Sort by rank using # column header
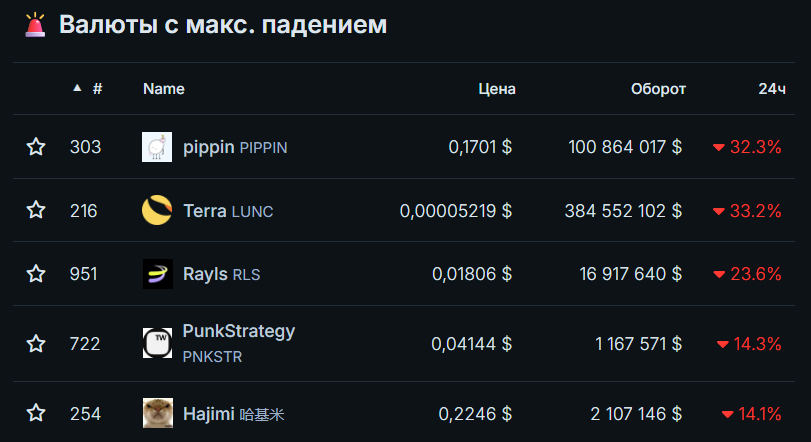Screen dimensions: 811x442 [97, 89]
